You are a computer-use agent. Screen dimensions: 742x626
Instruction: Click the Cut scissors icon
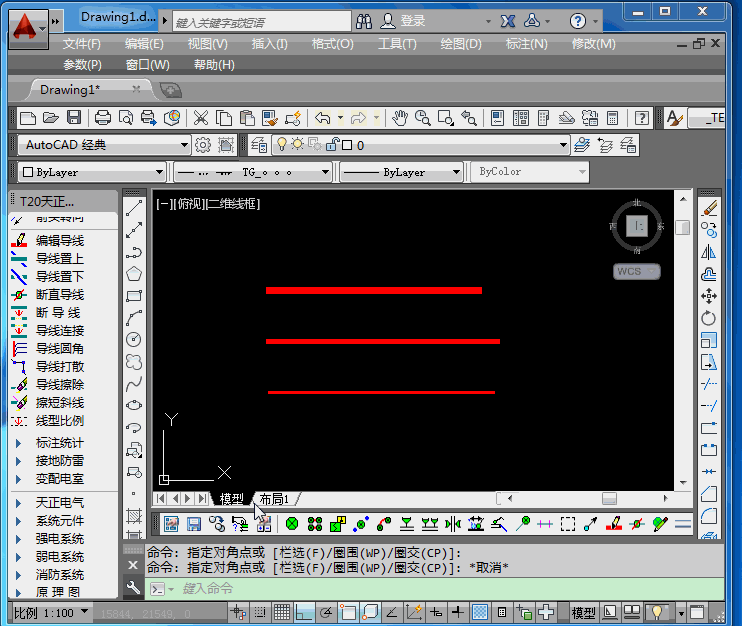pos(200,118)
